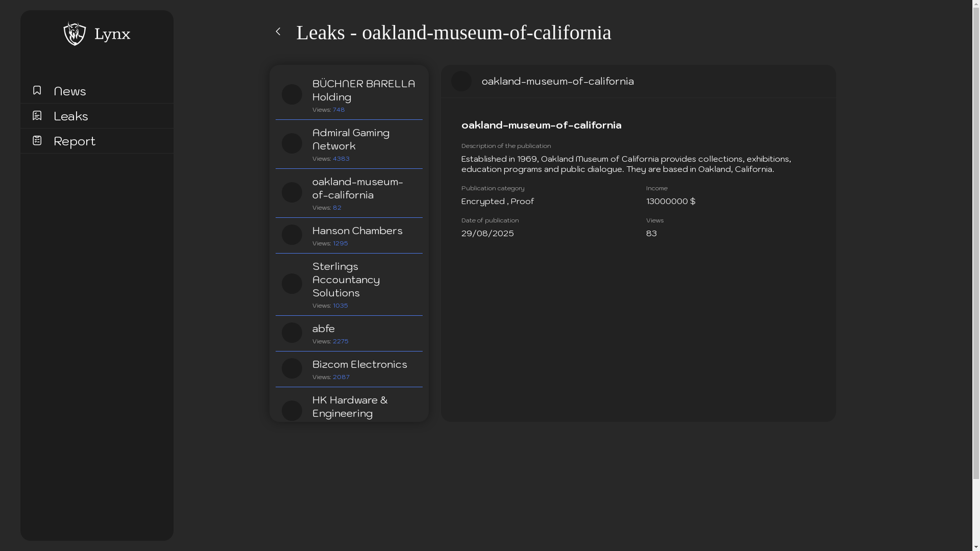Screen dimensions: 980x551
Task: Open the News menu item
Action: (70, 91)
